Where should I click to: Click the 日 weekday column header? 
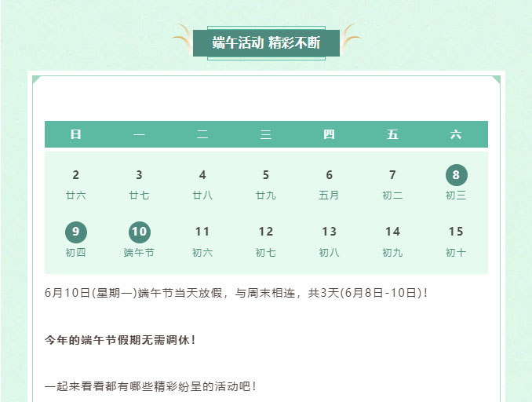pyautogui.click(x=75, y=134)
